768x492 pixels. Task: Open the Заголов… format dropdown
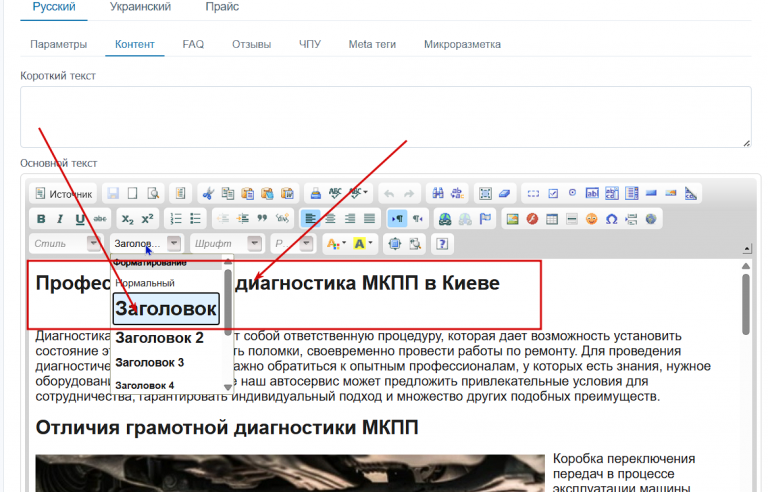pos(146,244)
